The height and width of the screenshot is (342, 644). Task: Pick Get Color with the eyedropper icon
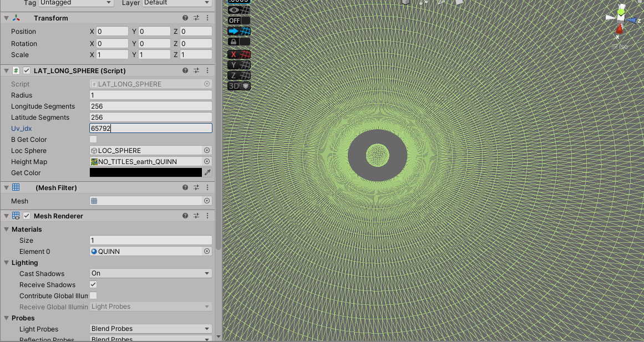click(207, 172)
